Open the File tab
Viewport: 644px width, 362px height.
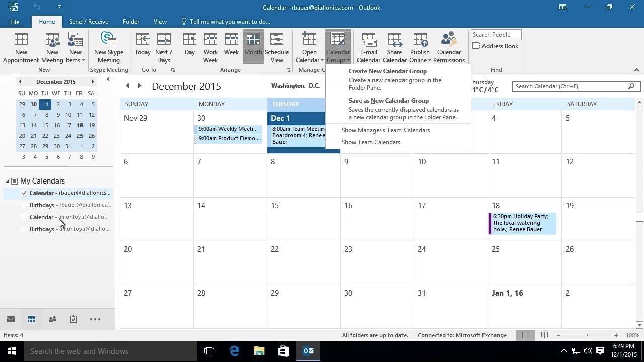point(15,22)
